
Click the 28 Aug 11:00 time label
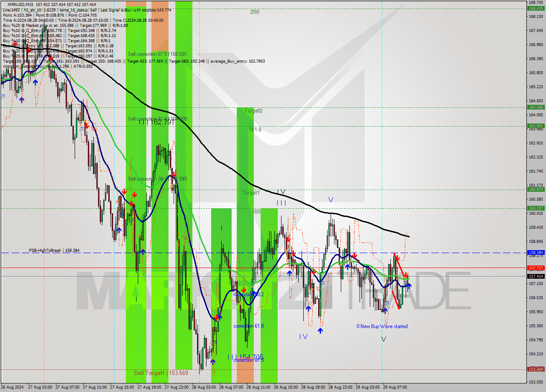258,387
